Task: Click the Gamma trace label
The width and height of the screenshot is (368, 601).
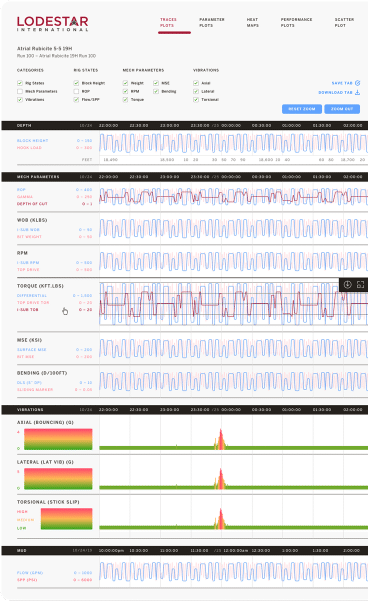Action: pos(25,197)
